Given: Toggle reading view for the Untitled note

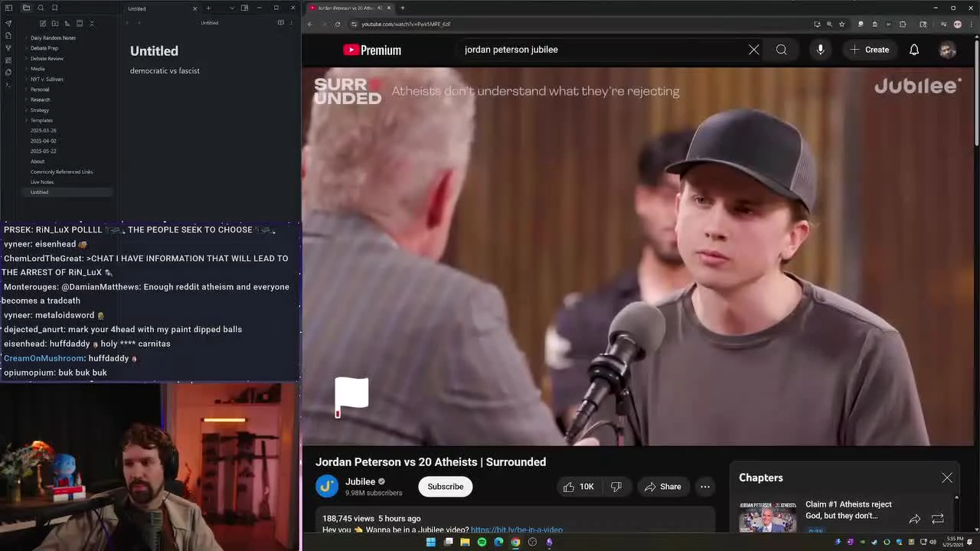Looking at the screenshot, I should click(280, 22).
